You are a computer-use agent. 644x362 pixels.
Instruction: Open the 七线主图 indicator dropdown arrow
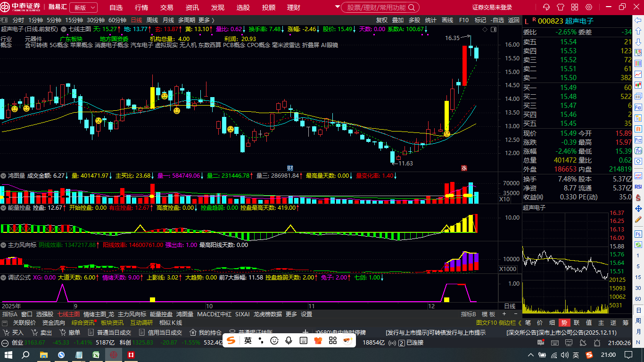pos(64,29)
